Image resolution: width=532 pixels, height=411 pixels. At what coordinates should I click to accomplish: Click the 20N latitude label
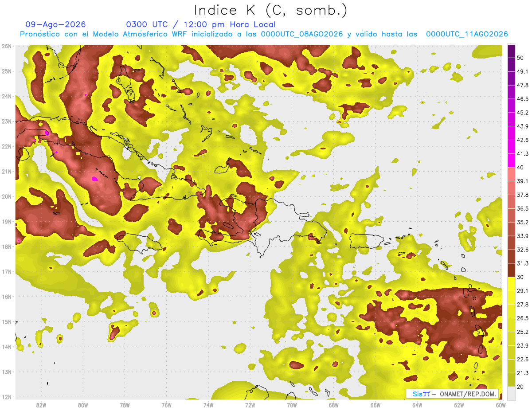tap(7, 196)
